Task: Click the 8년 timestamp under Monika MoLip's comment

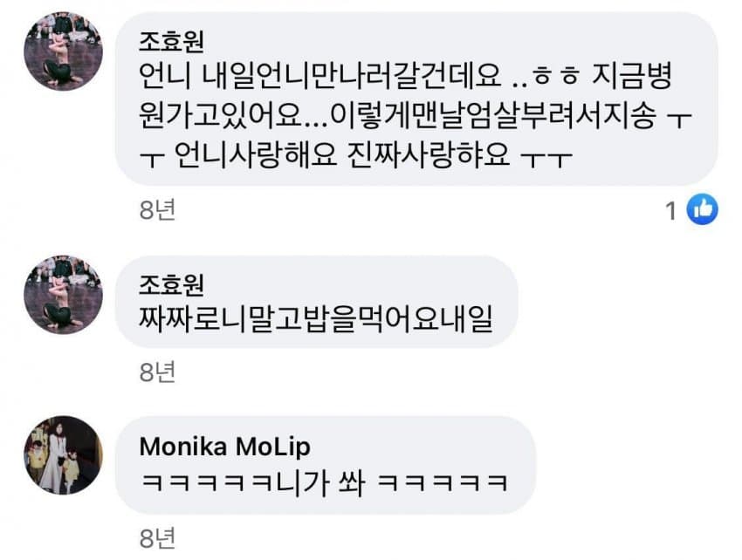Action: 158,538
